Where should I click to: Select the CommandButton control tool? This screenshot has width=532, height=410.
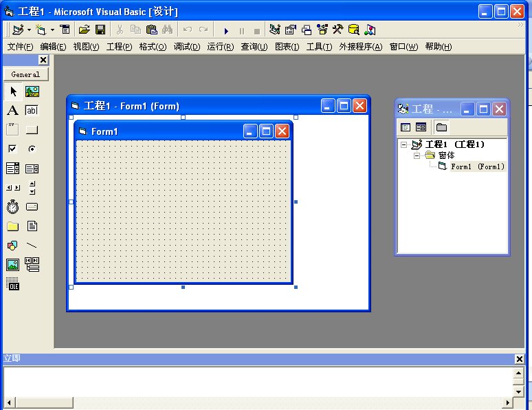pyautogui.click(x=32, y=129)
